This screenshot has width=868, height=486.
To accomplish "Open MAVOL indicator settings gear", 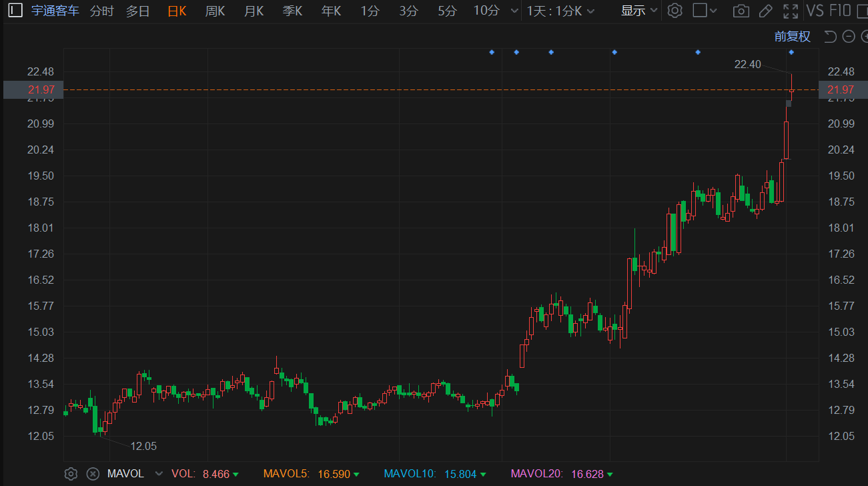I will point(71,474).
